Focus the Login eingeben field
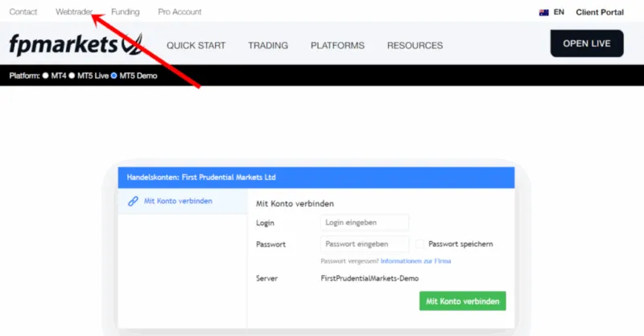Viewport: 644px width, 336px height. (x=365, y=223)
